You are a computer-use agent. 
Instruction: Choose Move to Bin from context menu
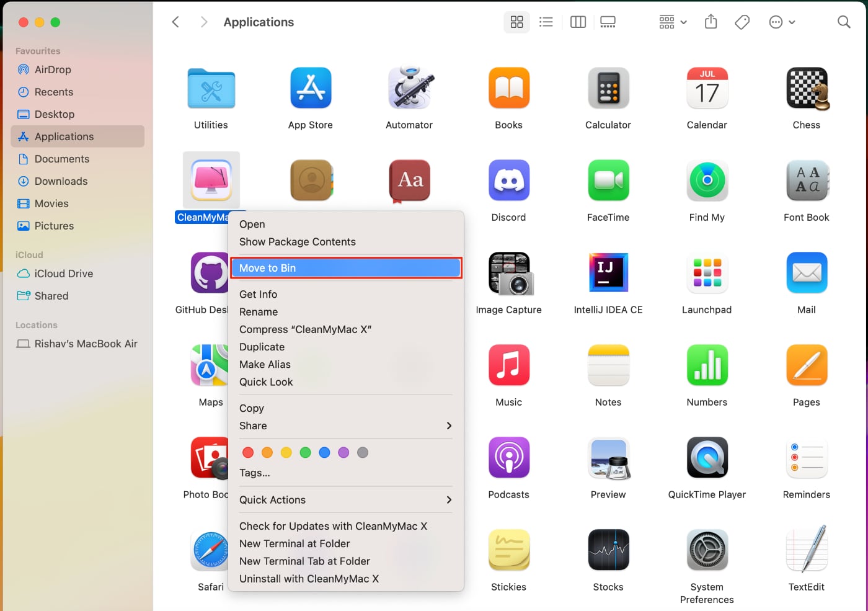click(346, 268)
